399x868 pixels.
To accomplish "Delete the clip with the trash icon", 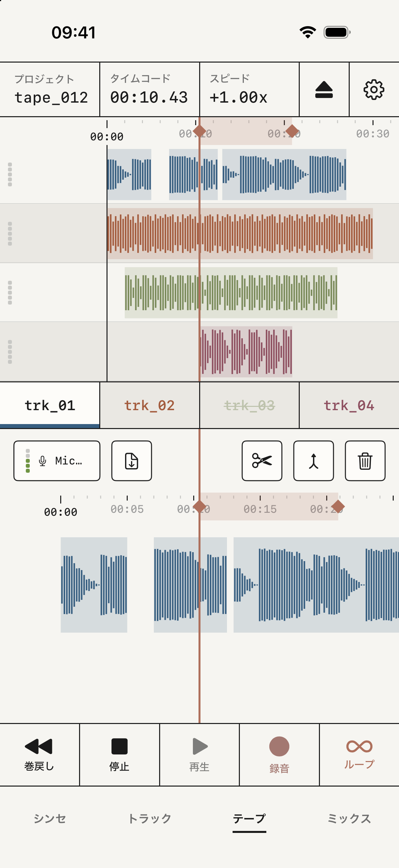I will coord(365,460).
